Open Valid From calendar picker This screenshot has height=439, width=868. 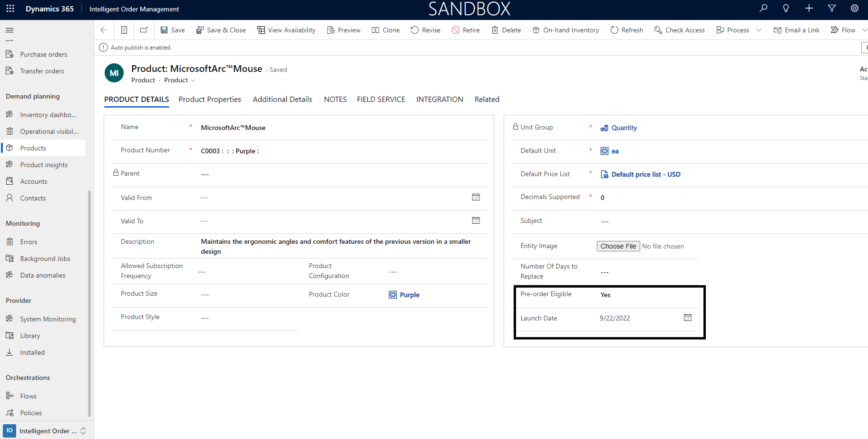[x=476, y=197]
